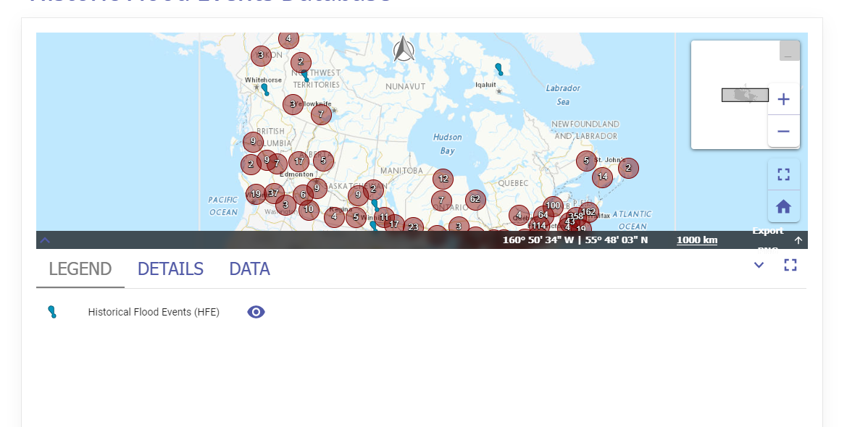Click the up arrow in the dark map toolbar
868x427 pixels.
798,240
